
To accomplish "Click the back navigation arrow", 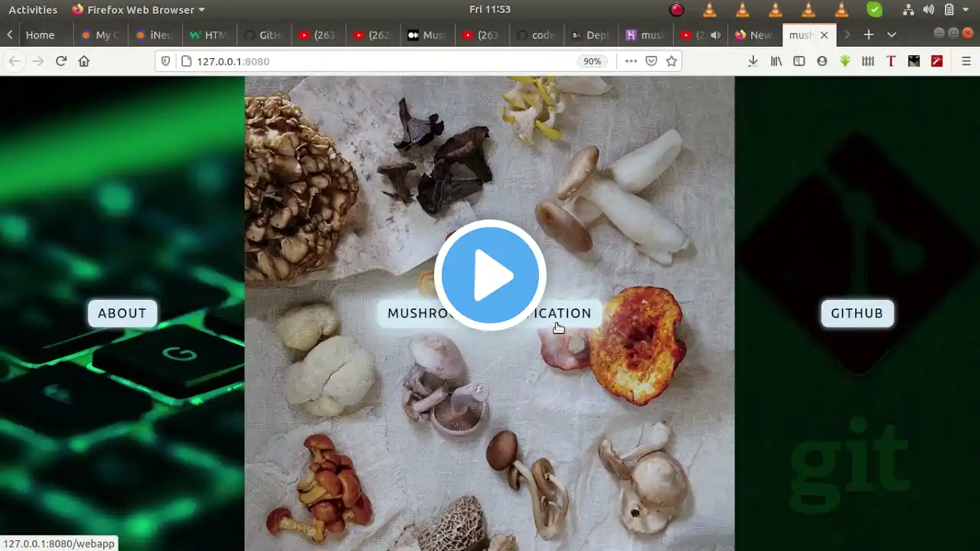I will (x=15, y=61).
